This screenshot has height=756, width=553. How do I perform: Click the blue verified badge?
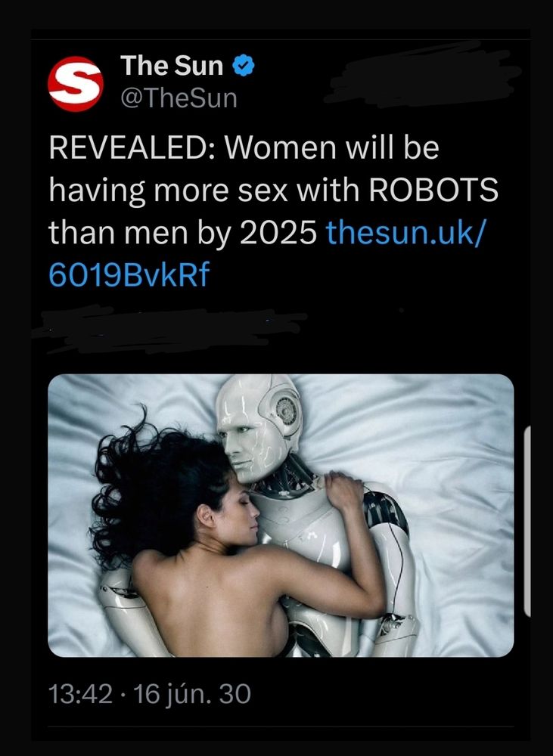coord(244,65)
